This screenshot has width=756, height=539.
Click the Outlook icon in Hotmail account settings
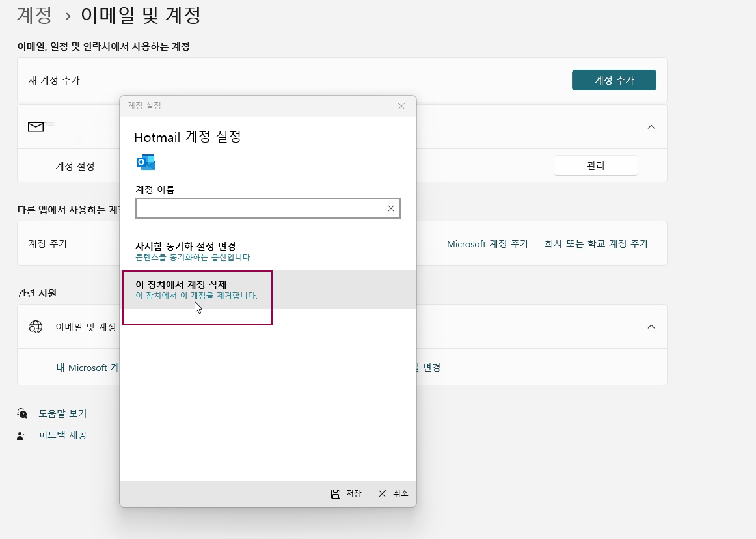(146, 162)
